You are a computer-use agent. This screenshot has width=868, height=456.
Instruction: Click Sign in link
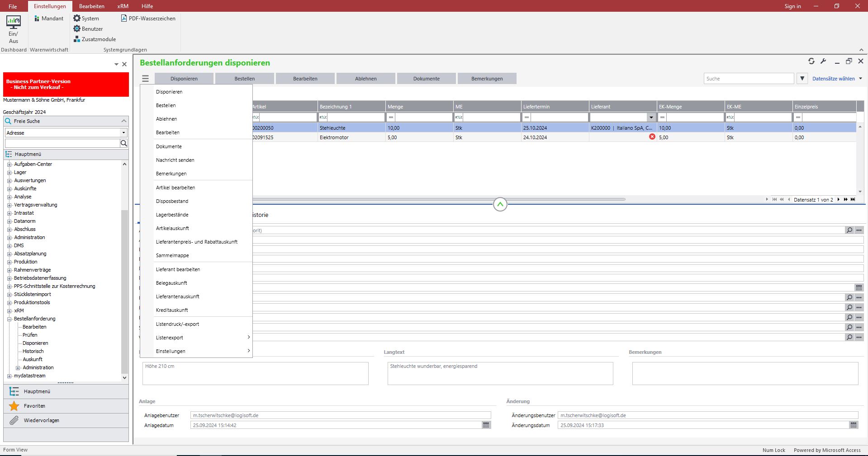click(x=792, y=6)
